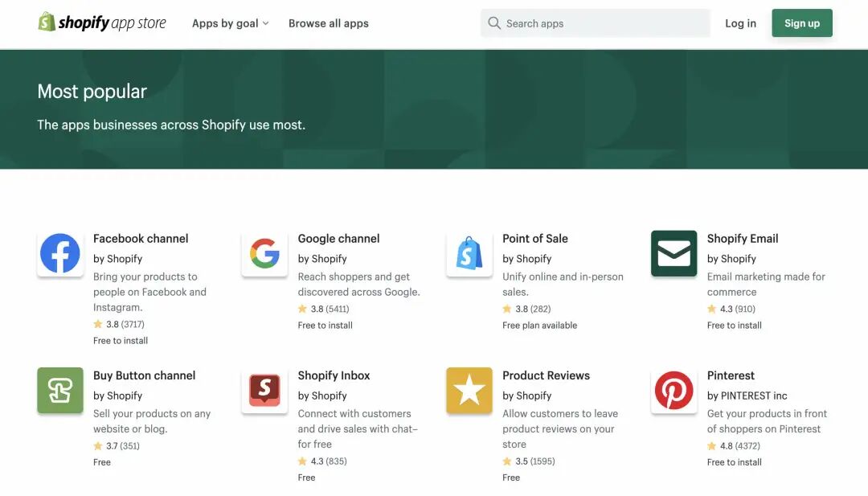Click the 3.5 (1595) rating for Product Reviews
868x496 pixels.
(x=529, y=461)
